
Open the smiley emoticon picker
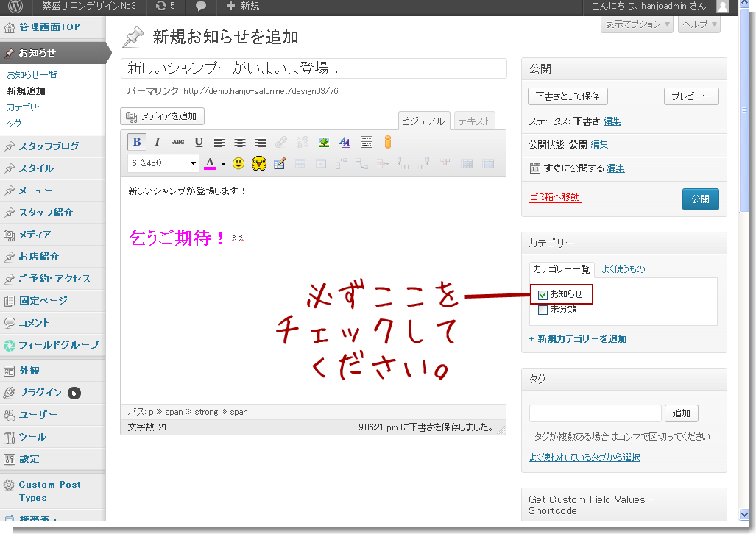tap(239, 163)
